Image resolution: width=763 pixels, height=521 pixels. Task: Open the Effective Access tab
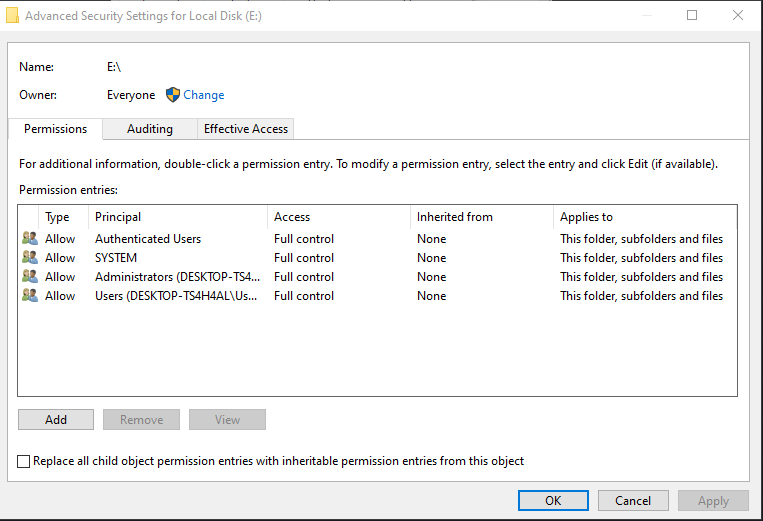pos(245,129)
